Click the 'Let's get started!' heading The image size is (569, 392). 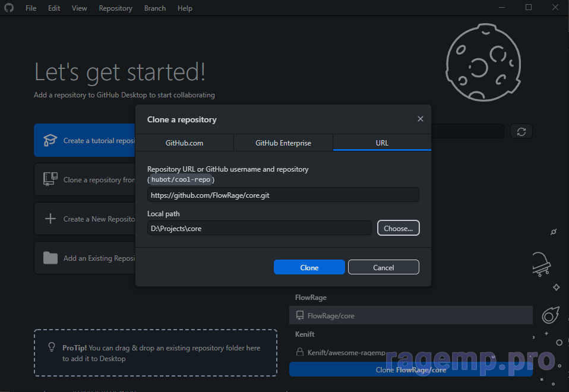pyautogui.click(x=120, y=72)
